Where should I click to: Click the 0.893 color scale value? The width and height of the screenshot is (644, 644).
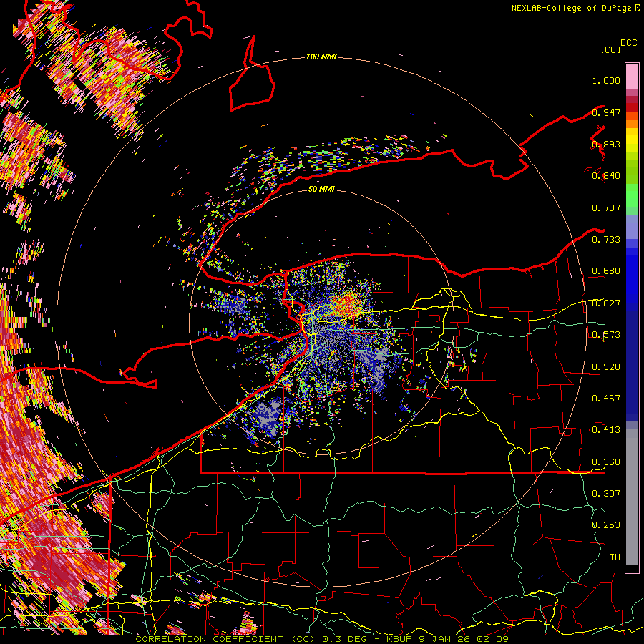pyautogui.click(x=606, y=144)
